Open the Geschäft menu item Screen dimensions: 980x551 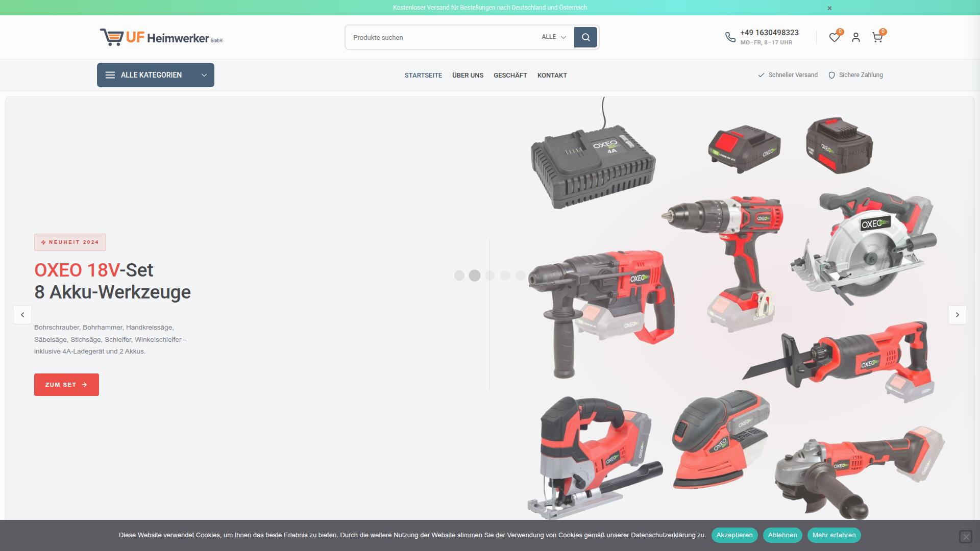tap(510, 75)
